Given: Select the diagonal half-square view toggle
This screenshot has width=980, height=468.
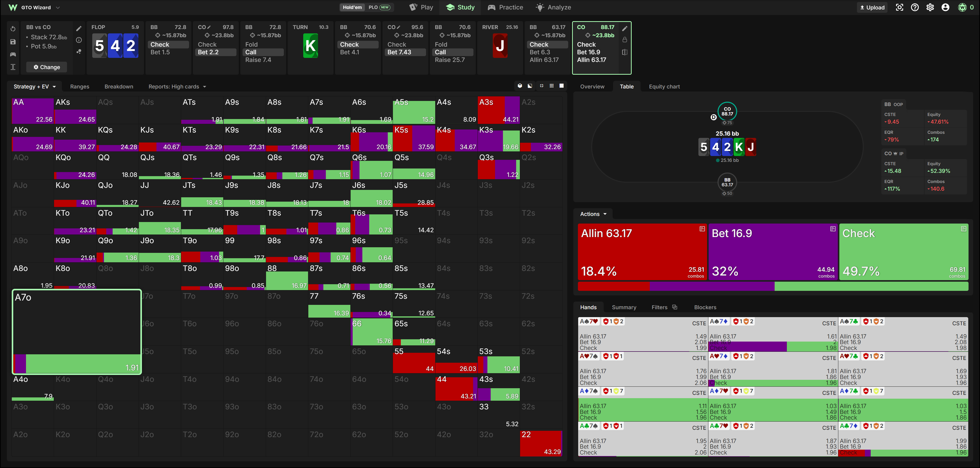Looking at the screenshot, I should coord(530,86).
